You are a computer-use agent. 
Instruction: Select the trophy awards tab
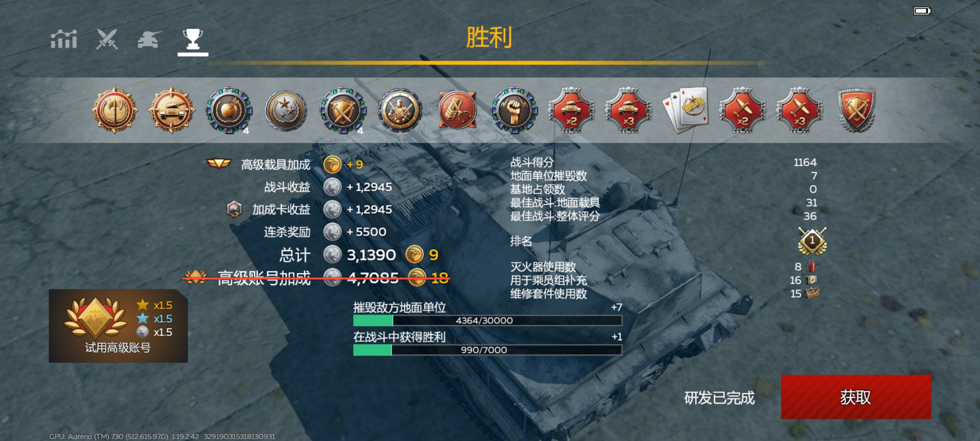[192, 40]
